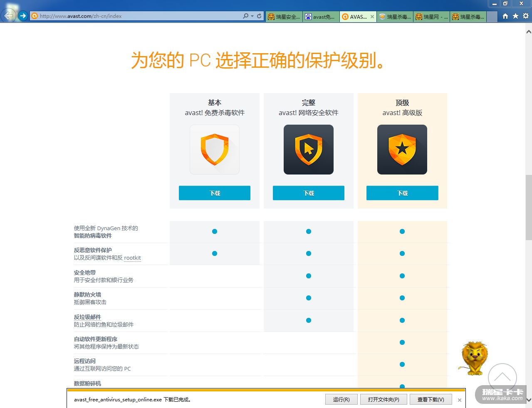The width and height of the screenshot is (532, 408).
Task: Click the 完整 dot for 静默防火墙
Action: (x=309, y=298)
